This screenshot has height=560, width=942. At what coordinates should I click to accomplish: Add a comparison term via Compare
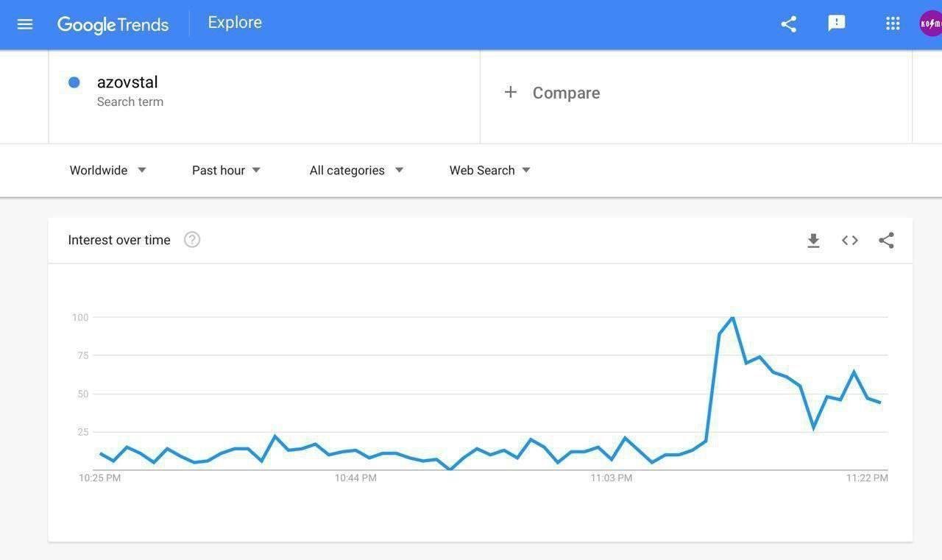coord(566,93)
